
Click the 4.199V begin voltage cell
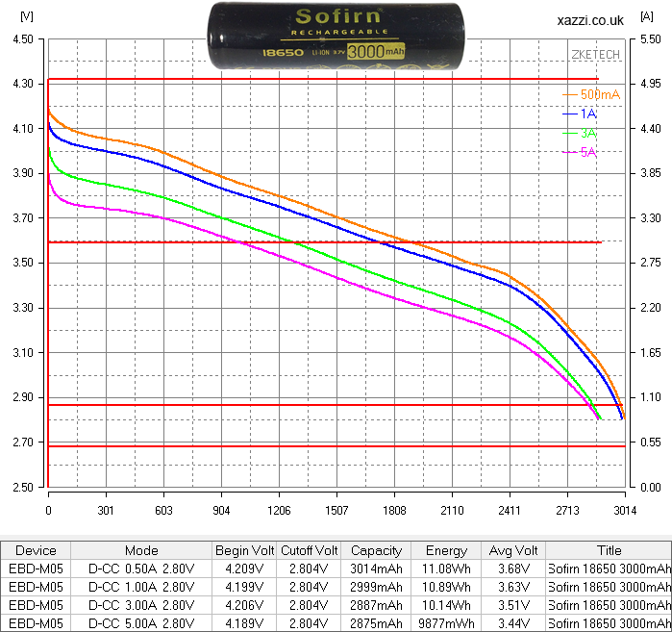click(245, 587)
